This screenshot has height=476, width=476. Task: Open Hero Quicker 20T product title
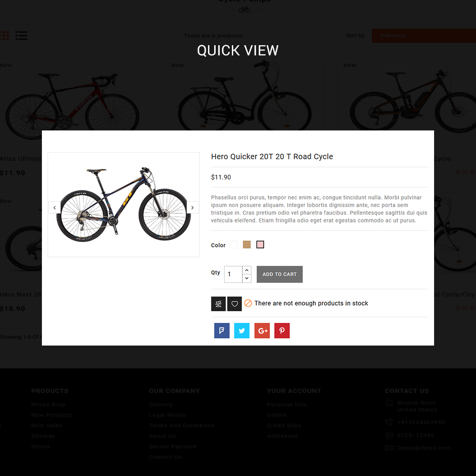[272, 156]
